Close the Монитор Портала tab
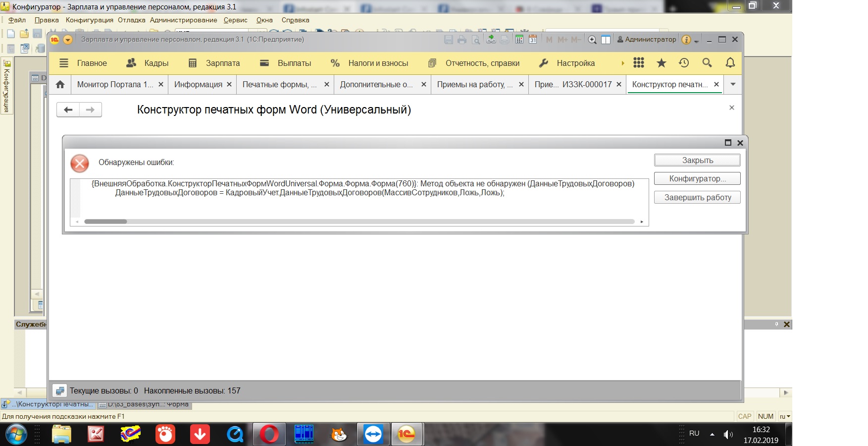The width and height of the screenshot is (868, 446). tap(161, 84)
